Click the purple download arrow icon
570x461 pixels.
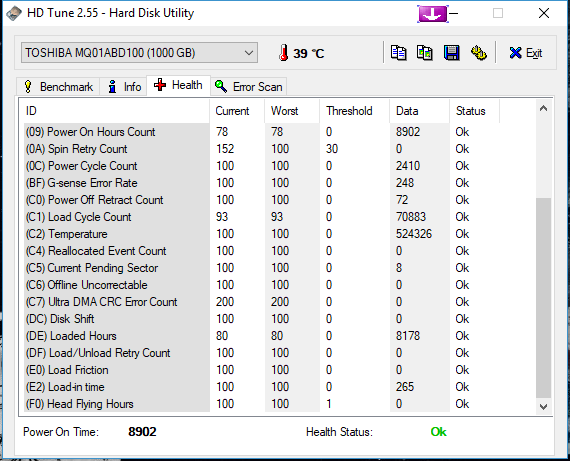coord(433,14)
